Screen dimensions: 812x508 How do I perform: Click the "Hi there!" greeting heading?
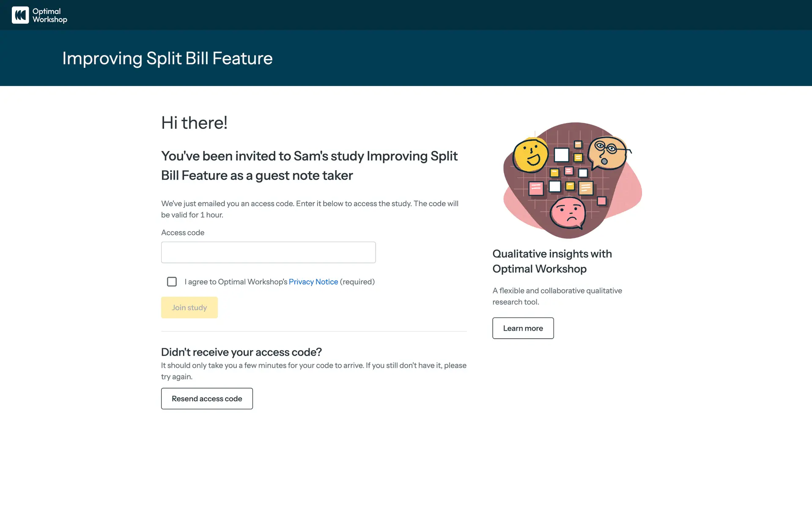tap(194, 123)
